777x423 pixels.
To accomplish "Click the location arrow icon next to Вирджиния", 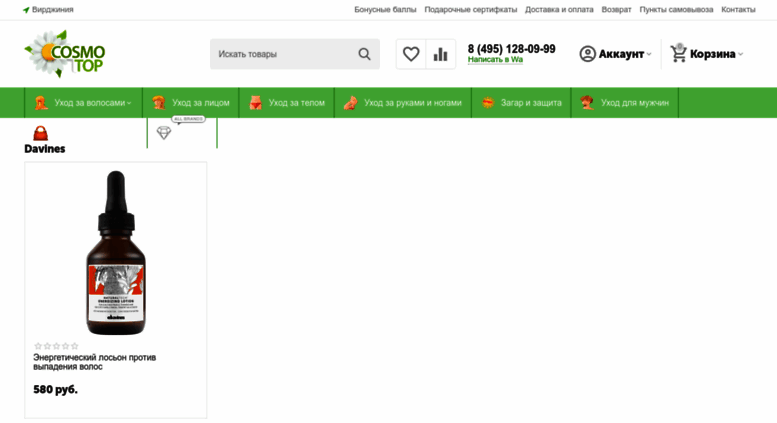I will tap(26, 10).
